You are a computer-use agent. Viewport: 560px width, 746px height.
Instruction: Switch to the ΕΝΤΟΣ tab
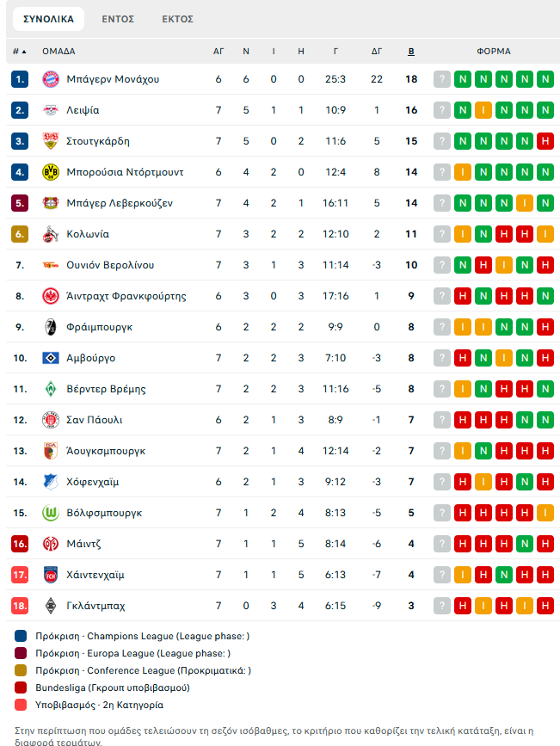[117, 19]
